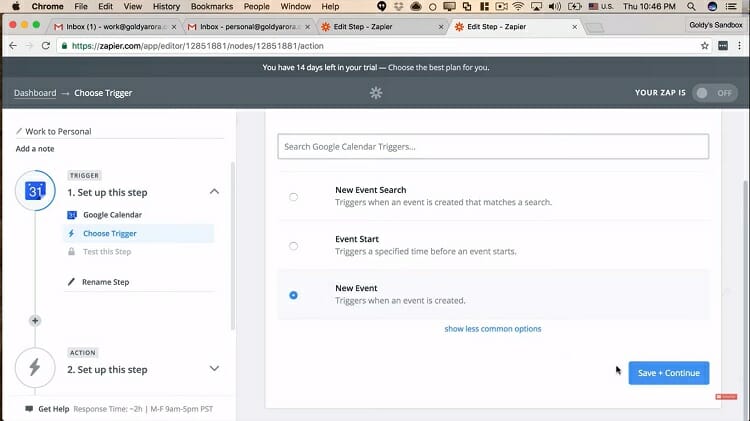The width and height of the screenshot is (750, 421).
Task: Open Notification Center list icon
Action: click(x=731, y=7)
